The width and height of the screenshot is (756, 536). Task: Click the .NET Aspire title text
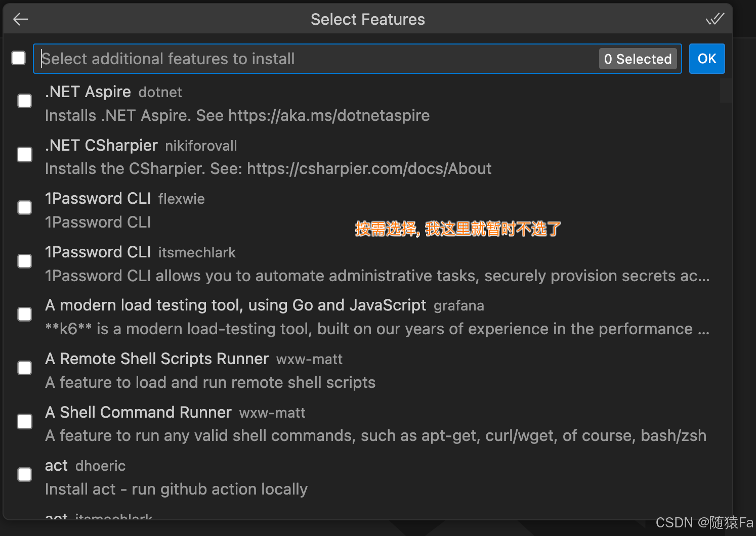88,92
